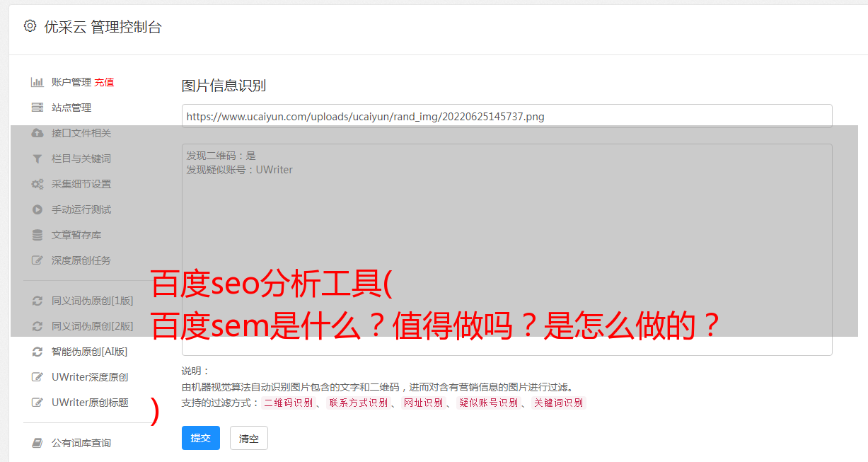Click the 清空 clear button

[249, 438]
